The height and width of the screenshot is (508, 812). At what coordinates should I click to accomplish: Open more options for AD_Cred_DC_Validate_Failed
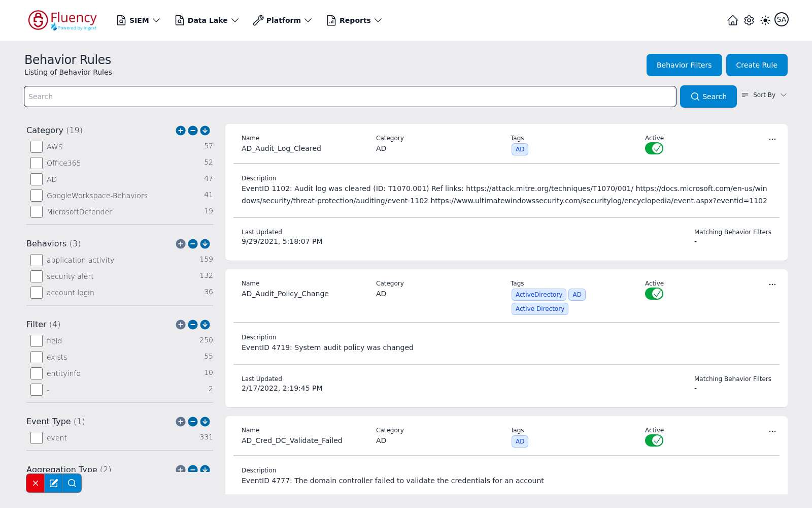coord(772,431)
